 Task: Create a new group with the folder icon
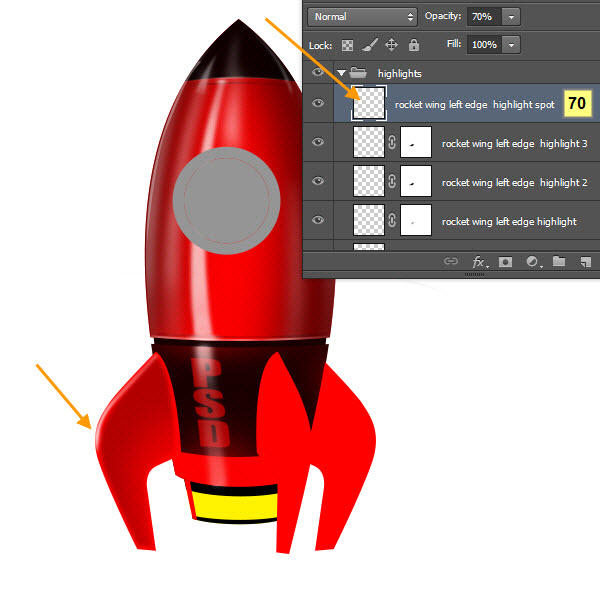(559, 262)
